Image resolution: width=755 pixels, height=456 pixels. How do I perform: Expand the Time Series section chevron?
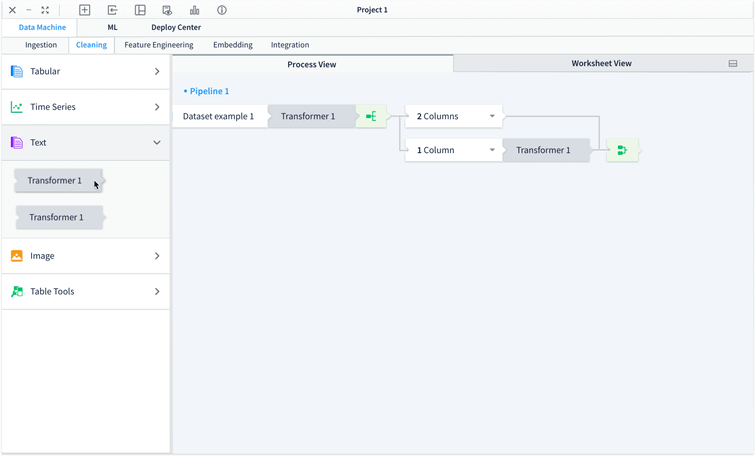click(x=157, y=107)
